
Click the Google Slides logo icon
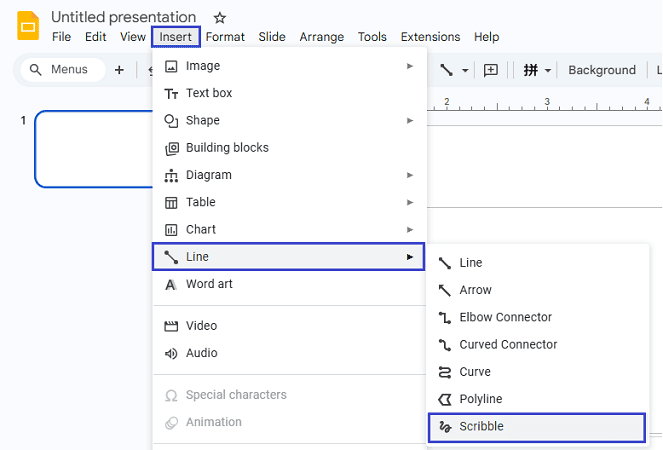pyautogui.click(x=27, y=26)
